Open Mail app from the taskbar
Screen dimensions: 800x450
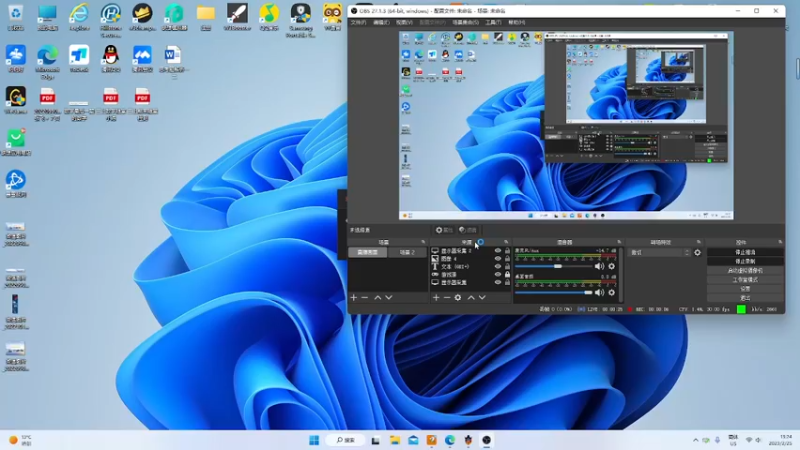coord(413,440)
